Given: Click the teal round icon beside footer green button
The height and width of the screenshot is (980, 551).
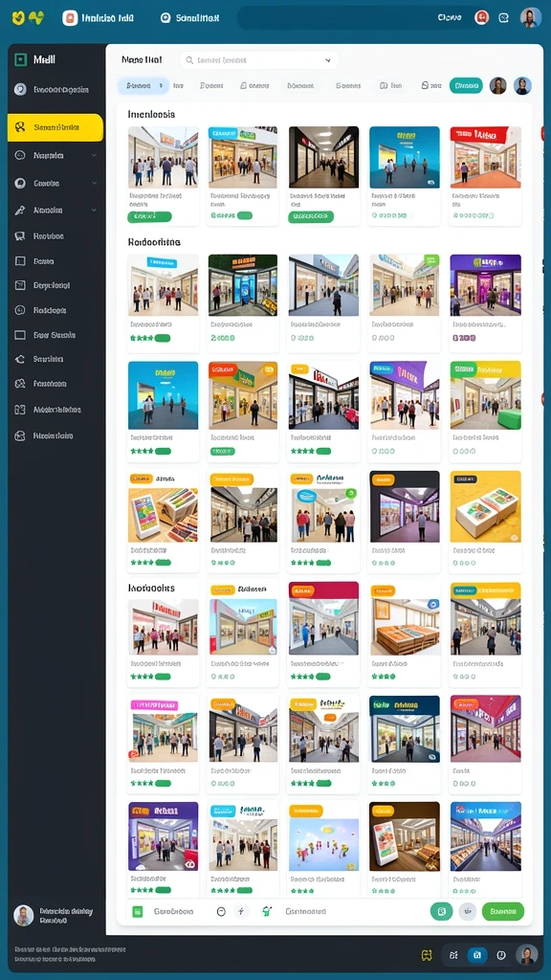Looking at the screenshot, I should [x=441, y=912].
